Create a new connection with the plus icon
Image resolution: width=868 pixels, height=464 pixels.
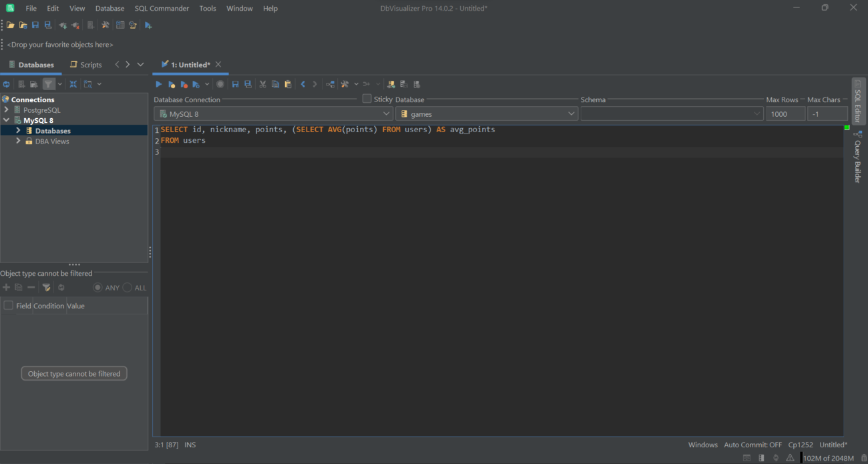[62, 25]
